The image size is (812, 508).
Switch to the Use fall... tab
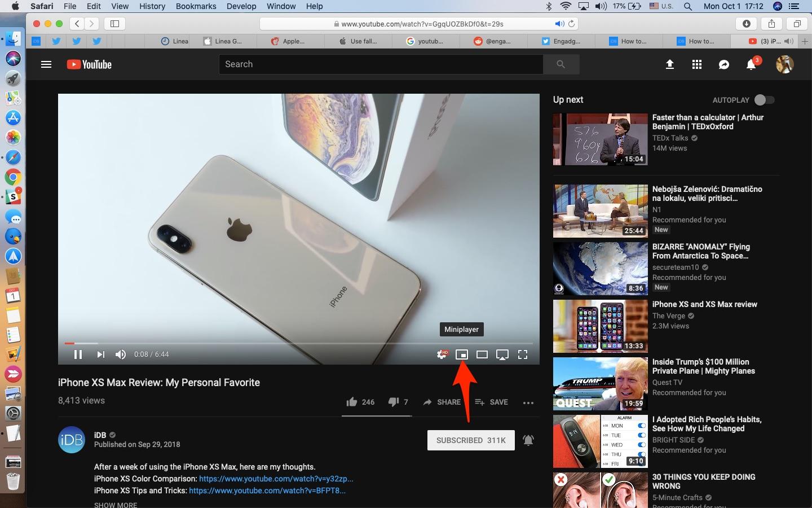click(x=359, y=41)
